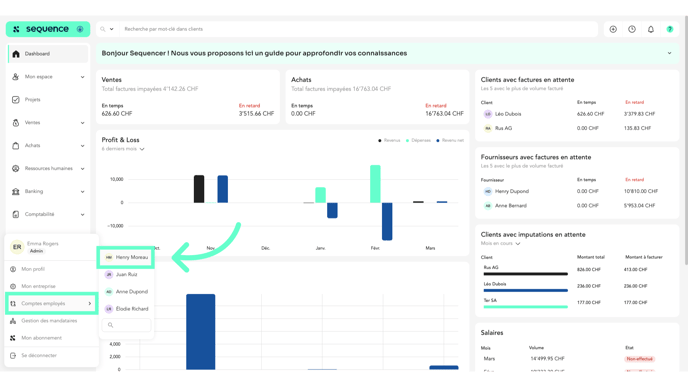This screenshot has width=688, height=387.
Task: Click the employee search field in submenu
Action: tap(126, 325)
